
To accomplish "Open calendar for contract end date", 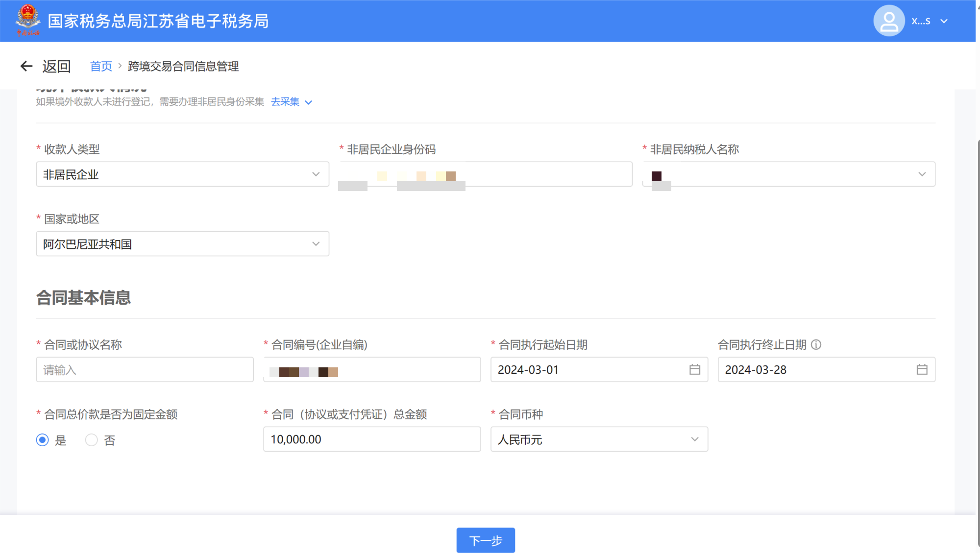I will (922, 369).
